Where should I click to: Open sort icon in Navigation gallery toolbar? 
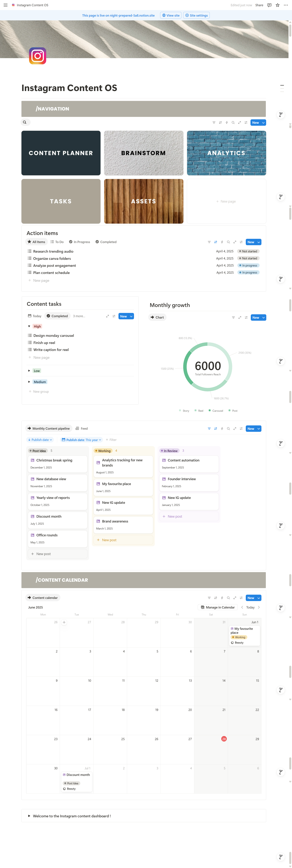[x=220, y=123]
